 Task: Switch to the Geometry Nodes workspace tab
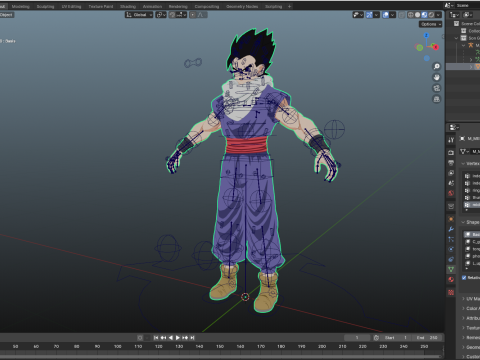pos(242,6)
